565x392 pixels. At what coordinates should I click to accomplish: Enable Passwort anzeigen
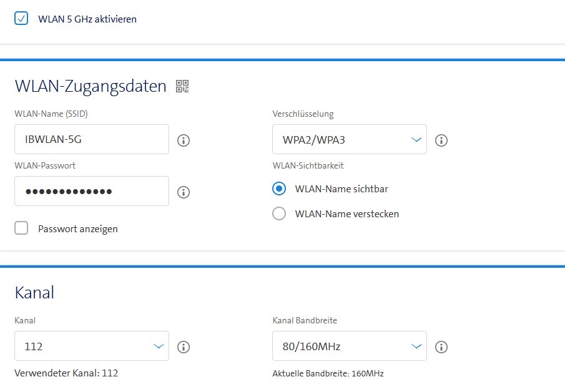[21, 228]
